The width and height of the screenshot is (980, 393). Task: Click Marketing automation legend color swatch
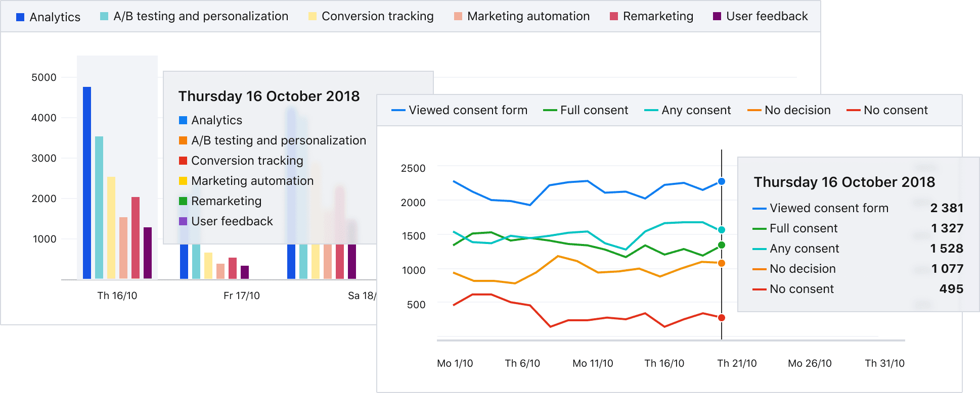pyautogui.click(x=458, y=16)
